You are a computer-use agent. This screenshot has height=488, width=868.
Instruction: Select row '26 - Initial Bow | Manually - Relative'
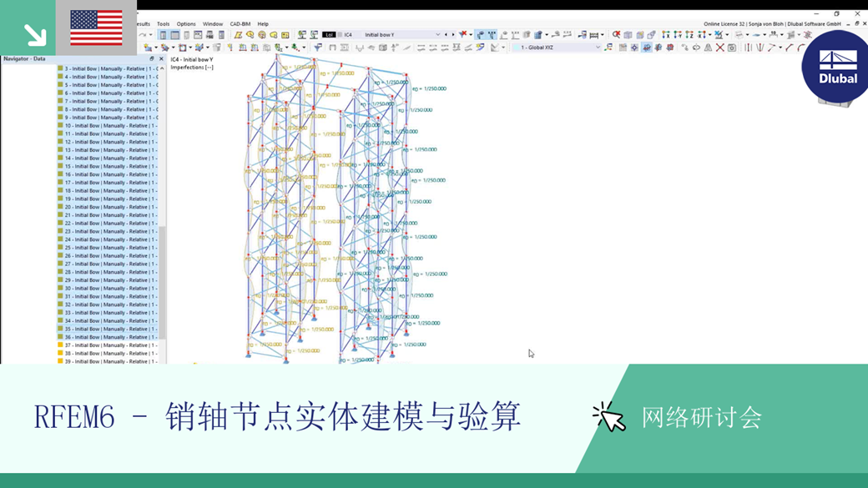click(x=111, y=255)
